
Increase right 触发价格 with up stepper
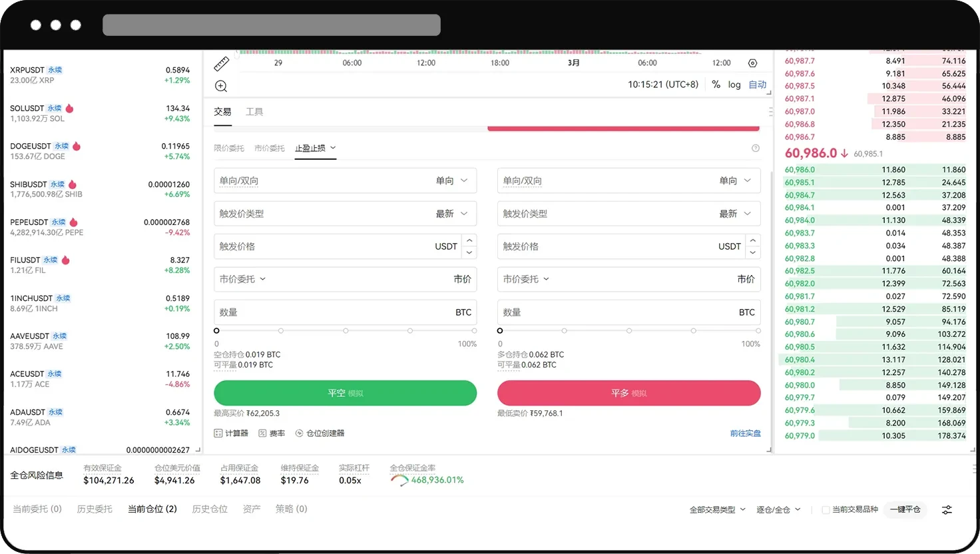753,240
